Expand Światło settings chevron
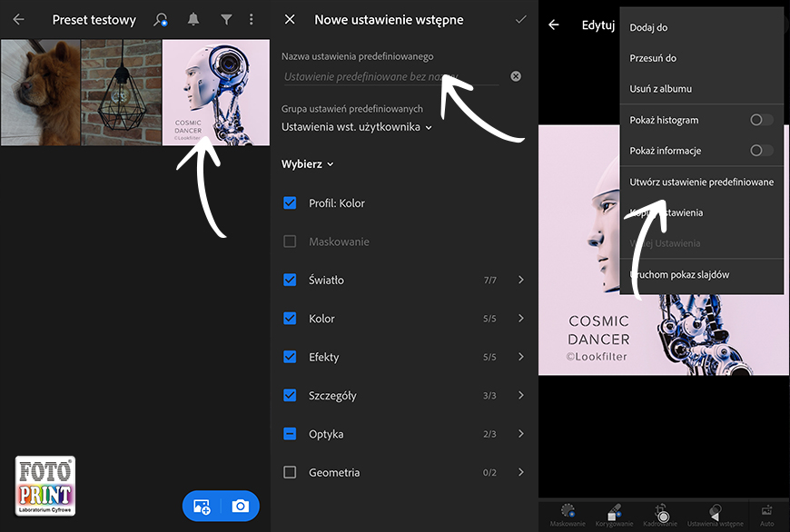Image resolution: width=790 pixels, height=532 pixels. click(521, 280)
